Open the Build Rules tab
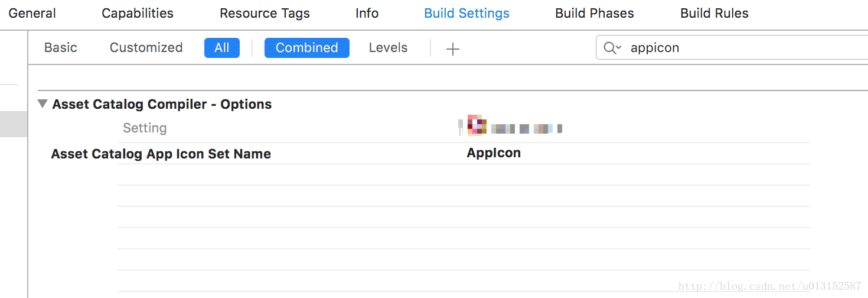Image resolution: width=868 pixels, height=298 pixels. [714, 13]
